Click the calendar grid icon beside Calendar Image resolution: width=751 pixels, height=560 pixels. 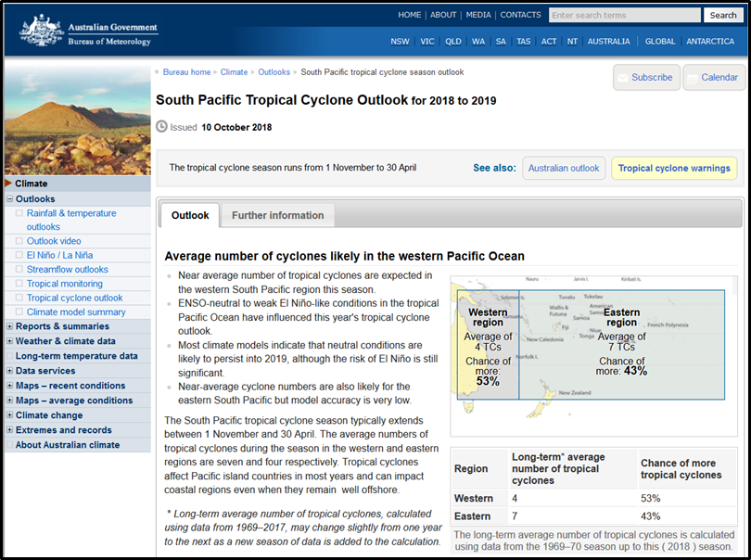(694, 78)
